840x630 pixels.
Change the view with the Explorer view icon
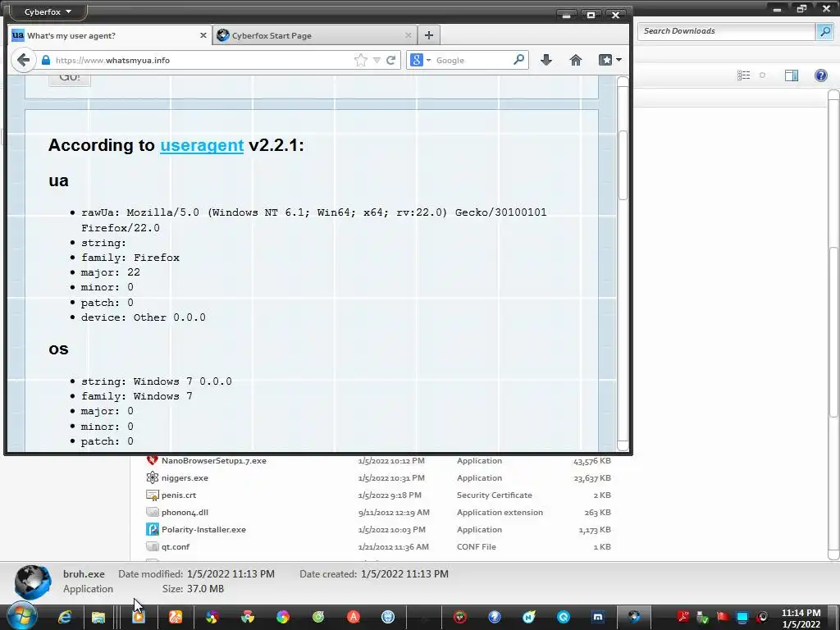(x=743, y=75)
